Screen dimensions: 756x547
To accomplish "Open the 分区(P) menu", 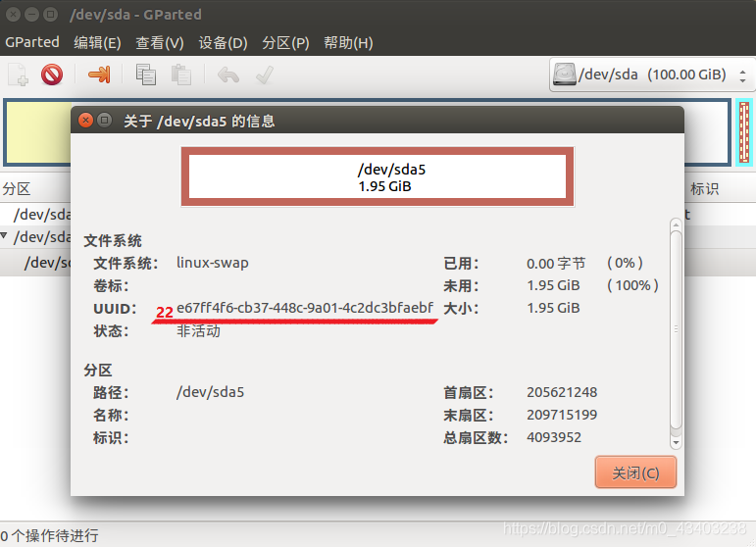I will tap(285, 42).
